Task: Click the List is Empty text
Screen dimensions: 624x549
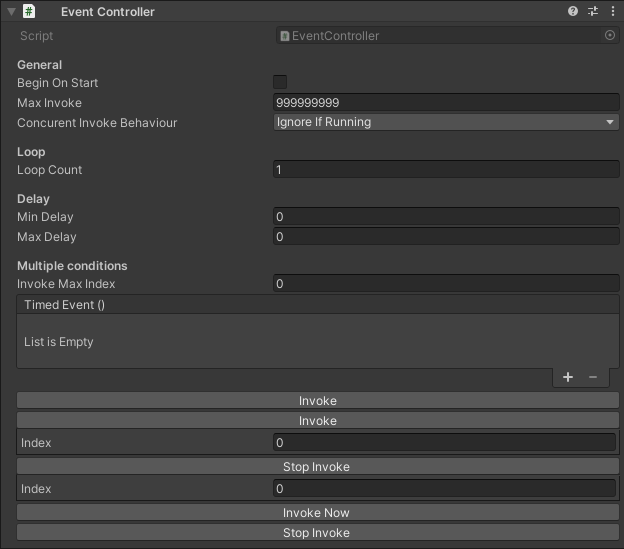Action: click(x=58, y=342)
